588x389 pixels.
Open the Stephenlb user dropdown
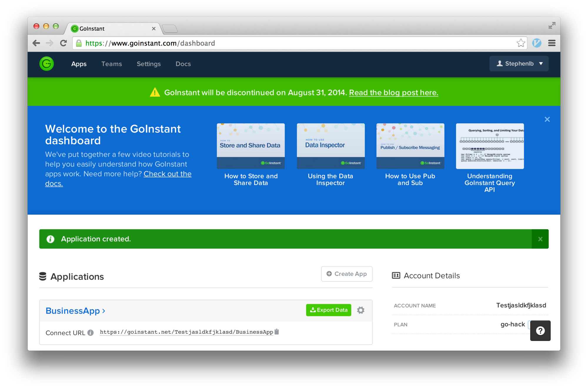[519, 64]
